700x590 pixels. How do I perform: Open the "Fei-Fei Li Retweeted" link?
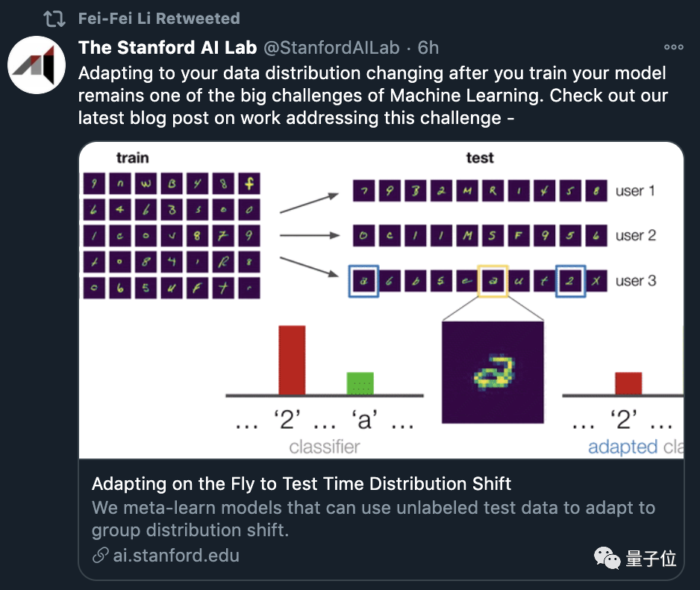(x=159, y=18)
